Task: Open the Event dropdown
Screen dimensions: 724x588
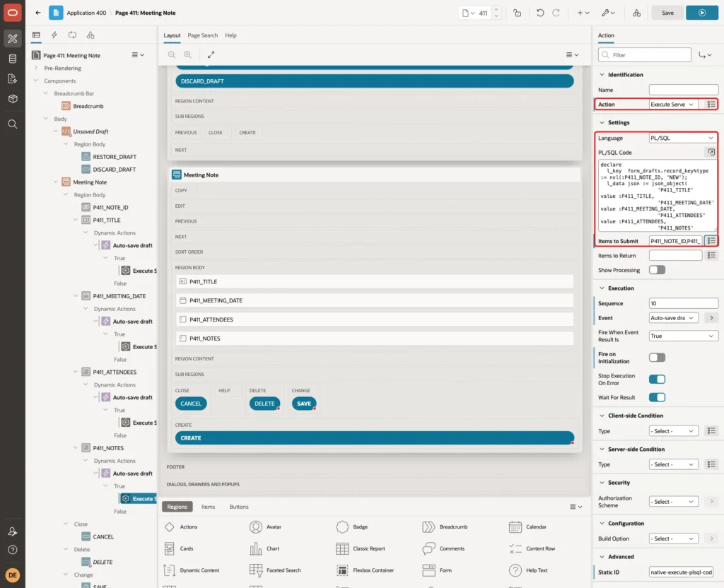Action: [674, 318]
